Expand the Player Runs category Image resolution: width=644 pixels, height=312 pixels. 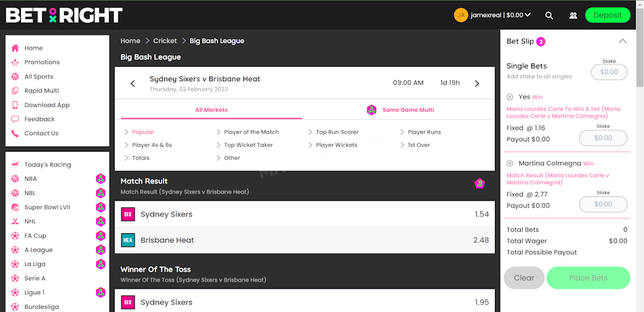click(421, 132)
